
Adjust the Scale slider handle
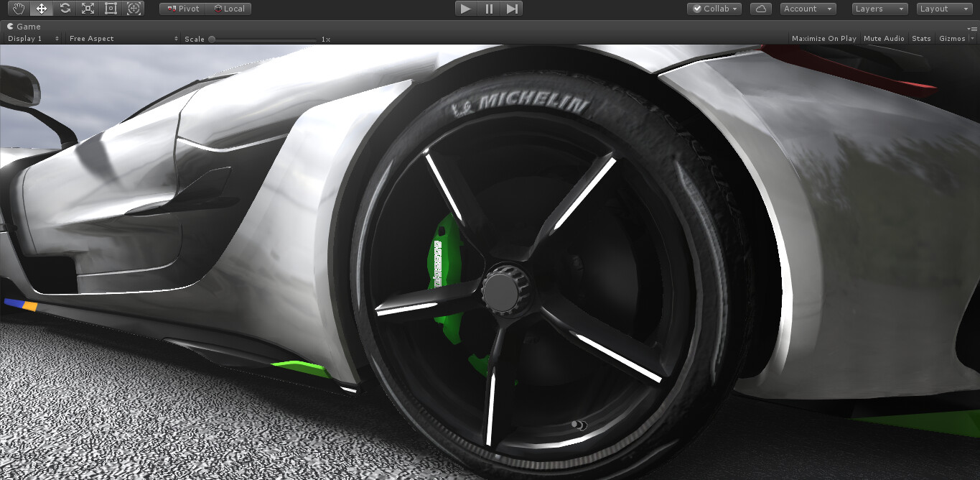[x=212, y=39]
